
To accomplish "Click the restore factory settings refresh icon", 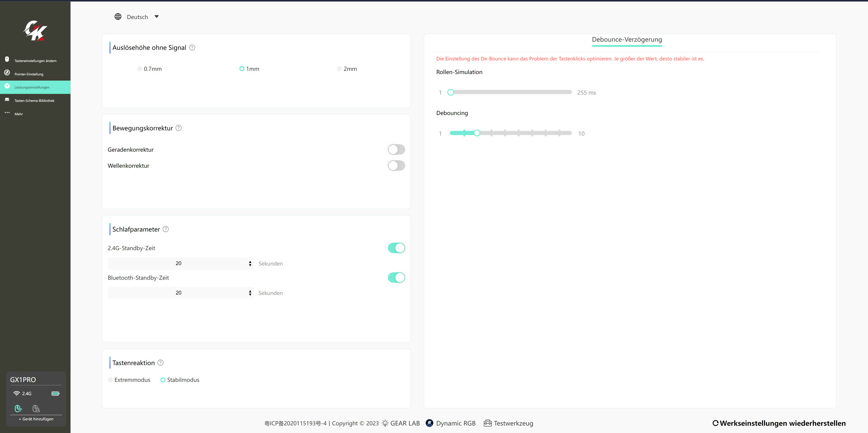I will 715,423.
